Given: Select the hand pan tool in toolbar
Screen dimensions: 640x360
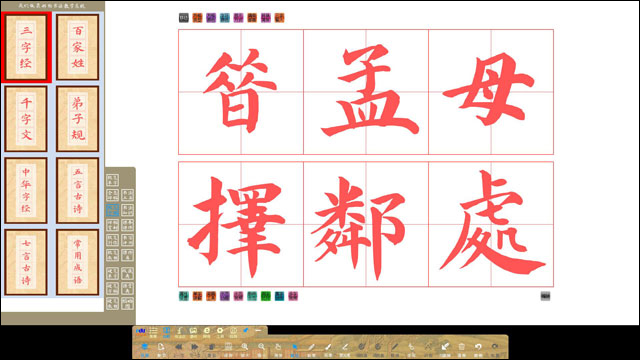Looking at the screenshot, I should point(278,347).
